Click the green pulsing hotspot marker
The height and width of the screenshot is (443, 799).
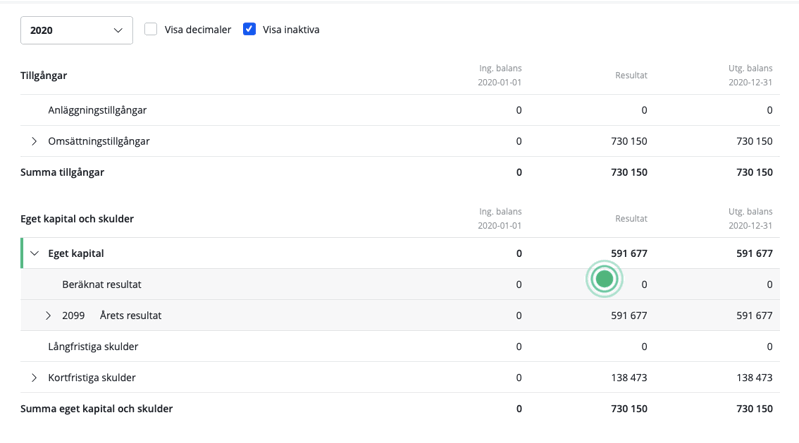pos(604,280)
